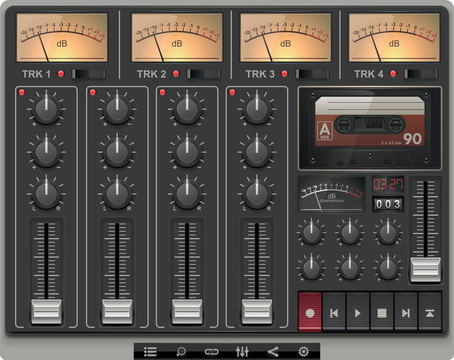Open the list menu icon in the bottom bar

click(x=150, y=351)
